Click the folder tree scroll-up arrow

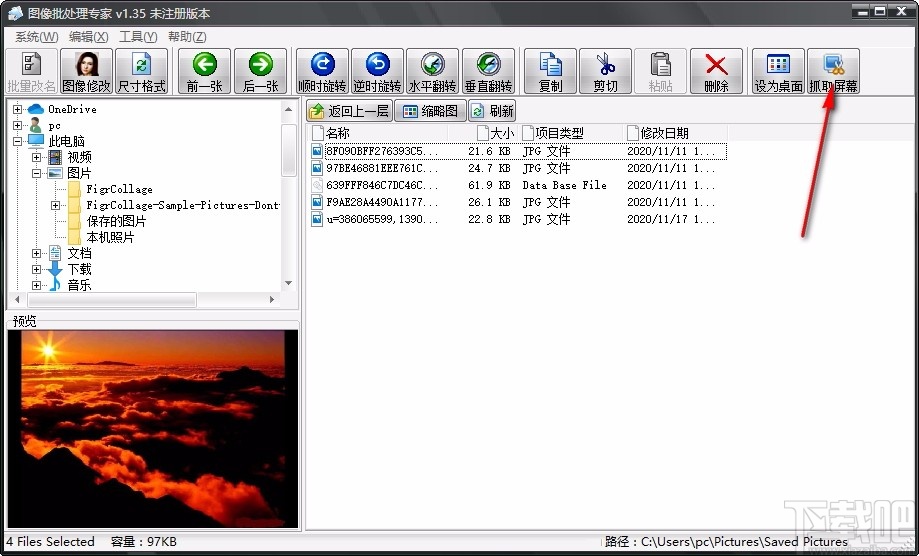(x=288, y=109)
